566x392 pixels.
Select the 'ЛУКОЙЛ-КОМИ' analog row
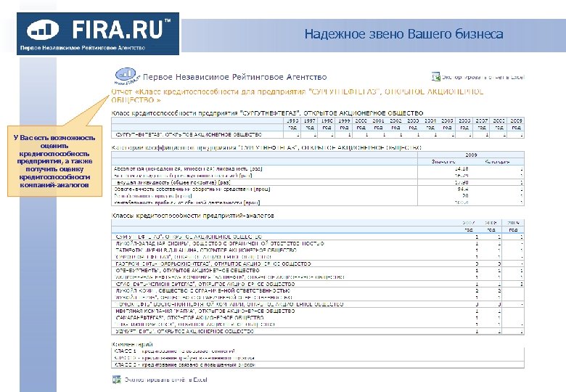pyautogui.click(x=318, y=290)
